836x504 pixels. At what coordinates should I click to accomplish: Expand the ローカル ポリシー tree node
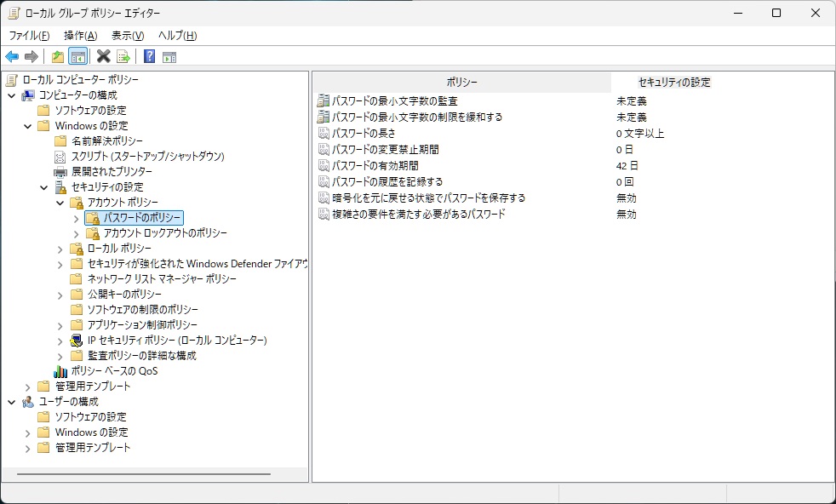coord(60,249)
